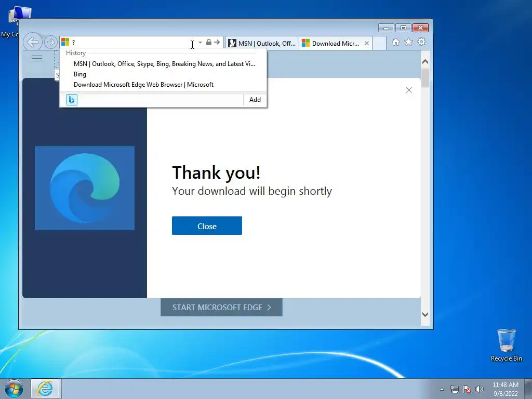Click the Back navigation arrow

[x=33, y=42]
